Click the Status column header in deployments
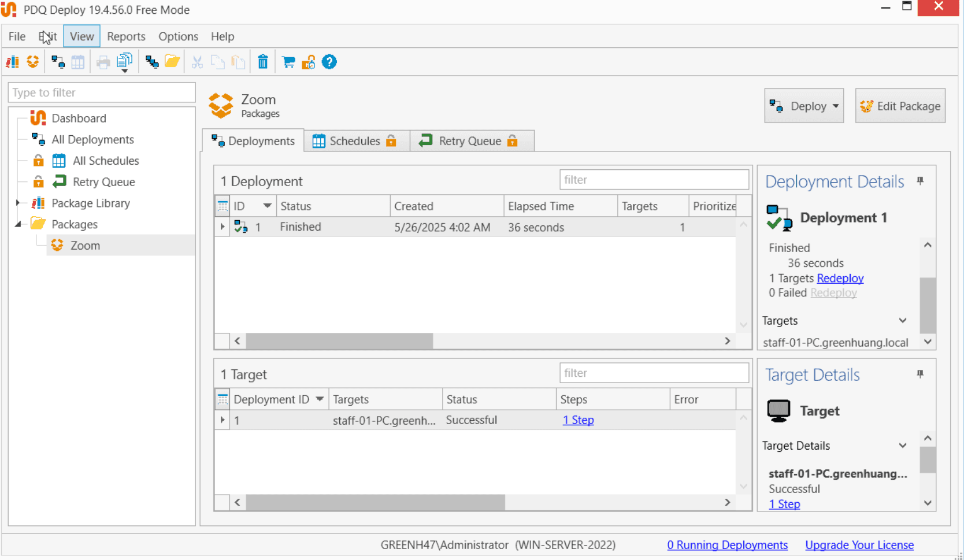Screen dimensions: 964x560 point(333,206)
